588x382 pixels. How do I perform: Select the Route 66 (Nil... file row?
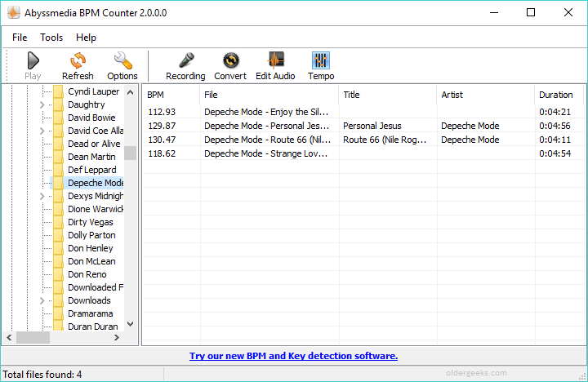(x=363, y=140)
